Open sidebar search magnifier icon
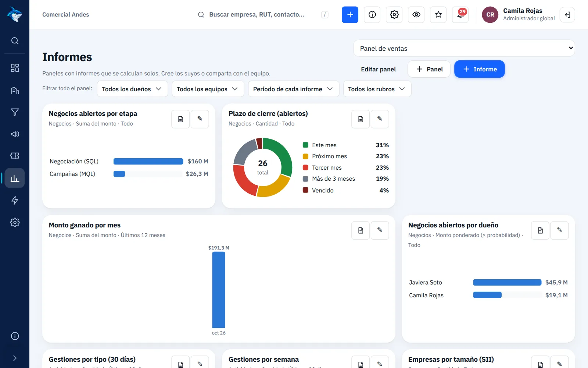 (15, 41)
